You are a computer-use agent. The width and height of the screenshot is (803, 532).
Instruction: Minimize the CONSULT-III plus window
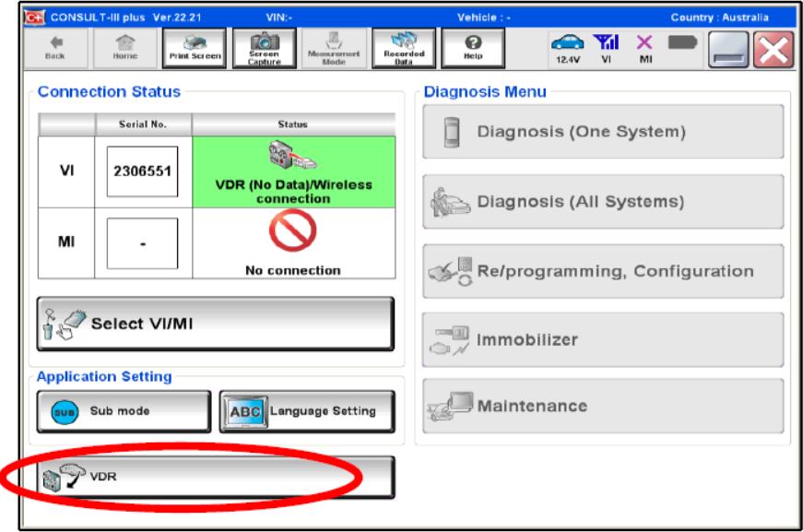tap(727, 49)
